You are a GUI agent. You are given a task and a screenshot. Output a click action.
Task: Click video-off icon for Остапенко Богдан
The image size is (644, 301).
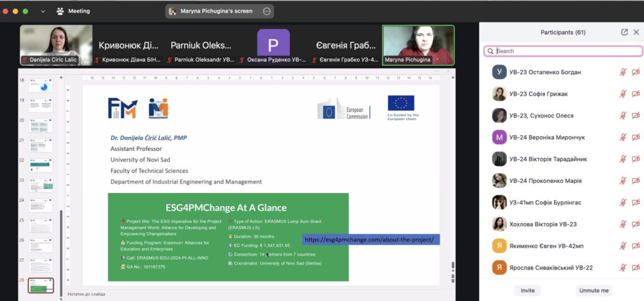click(x=636, y=72)
